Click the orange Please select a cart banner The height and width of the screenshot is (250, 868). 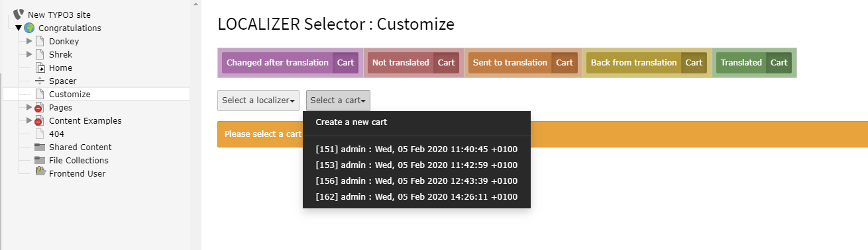pyautogui.click(x=543, y=134)
